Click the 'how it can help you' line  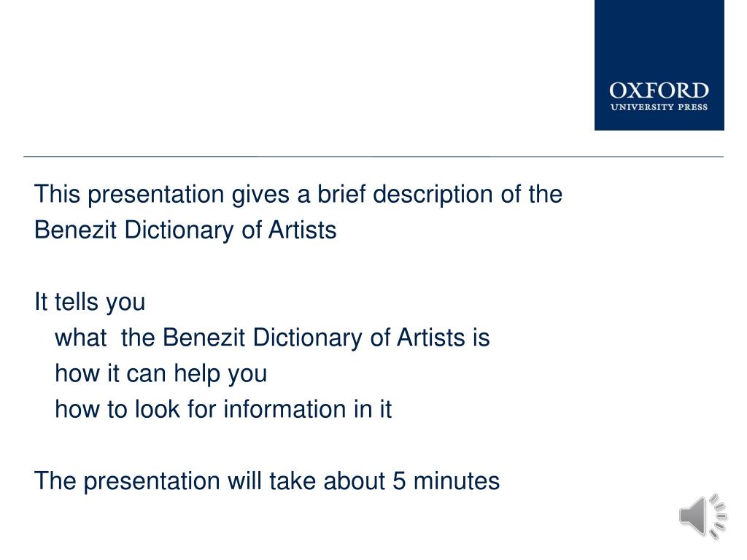pos(160,373)
